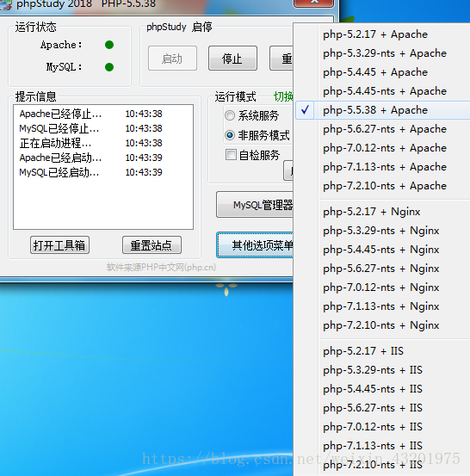Click Apache green status indicator
Screen dimensions: 470x476
click(x=109, y=45)
